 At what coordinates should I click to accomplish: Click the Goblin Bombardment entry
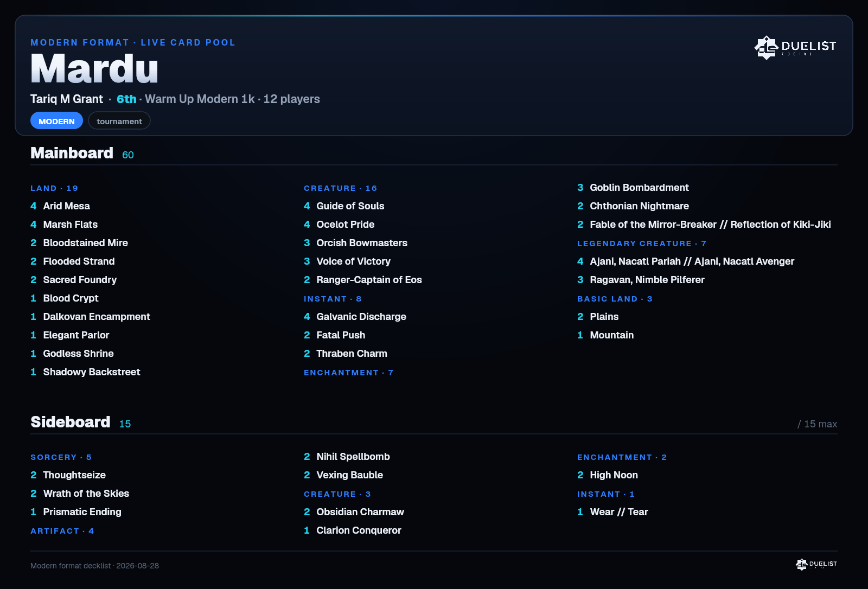tap(639, 188)
